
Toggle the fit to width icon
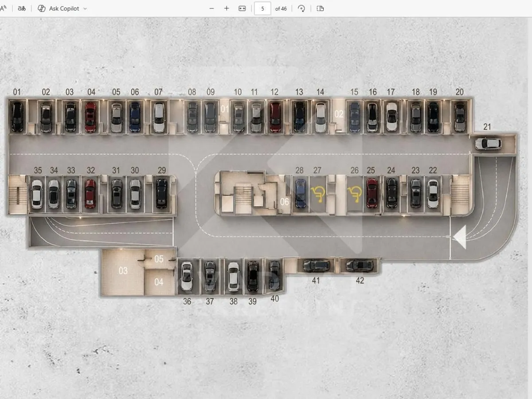tap(242, 8)
